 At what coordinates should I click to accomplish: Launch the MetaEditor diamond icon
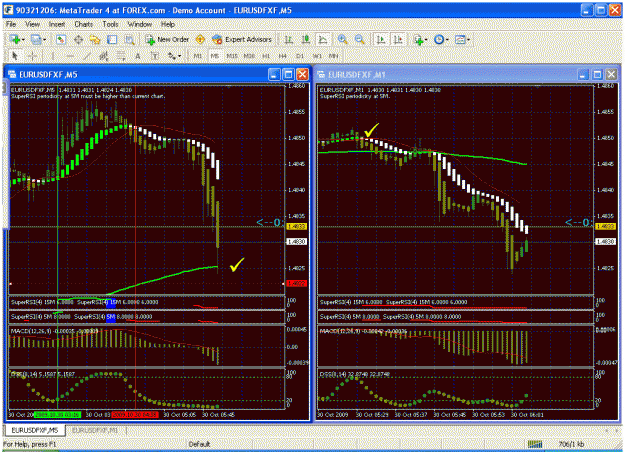200,39
